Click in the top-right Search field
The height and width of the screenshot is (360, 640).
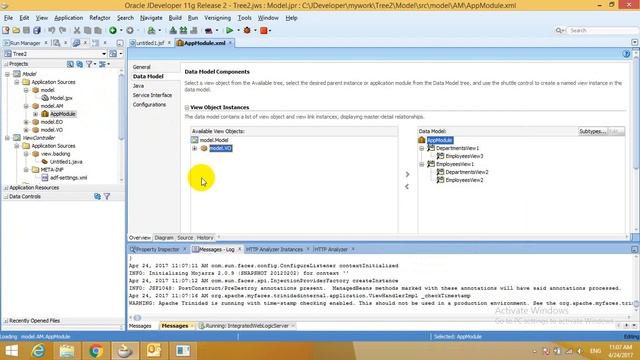click(602, 30)
